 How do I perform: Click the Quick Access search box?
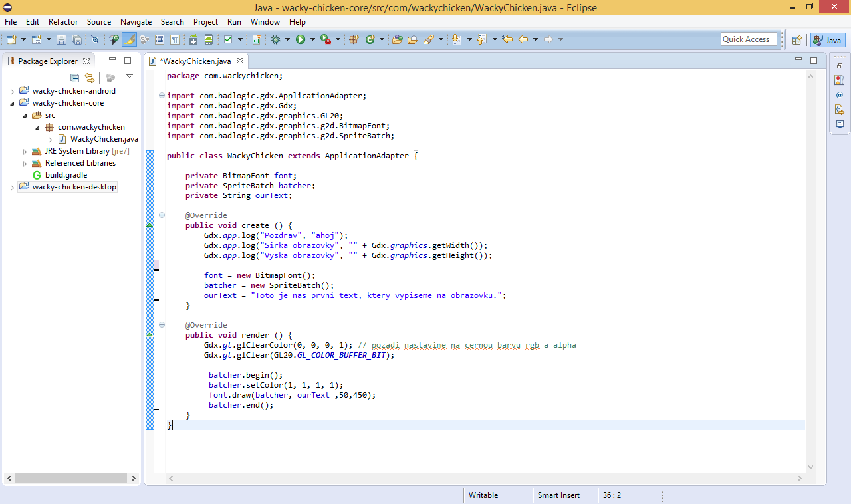749,39
